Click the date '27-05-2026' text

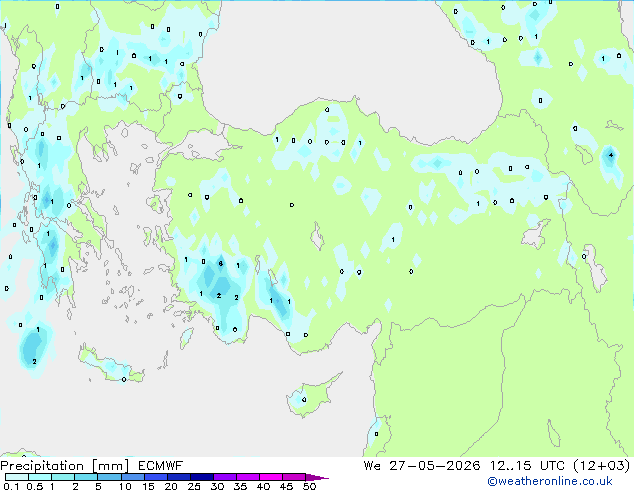(x=435, y=466)
